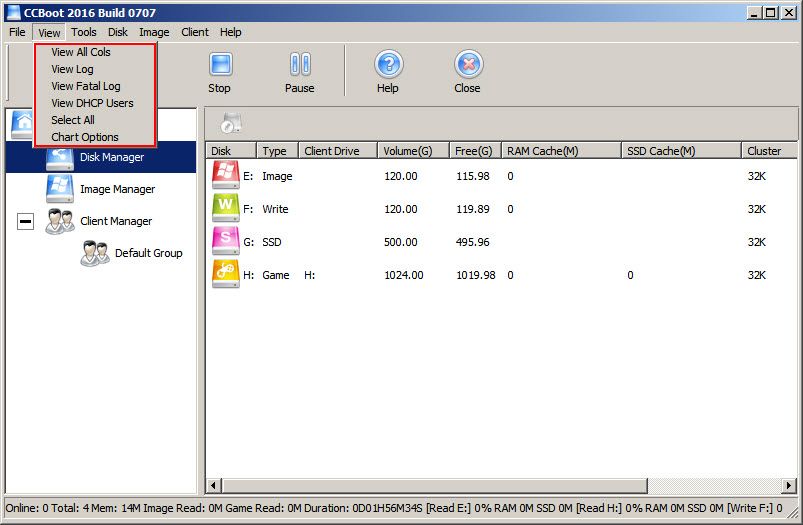Choose View Log menu entry
803x525 pixels.
94,69
